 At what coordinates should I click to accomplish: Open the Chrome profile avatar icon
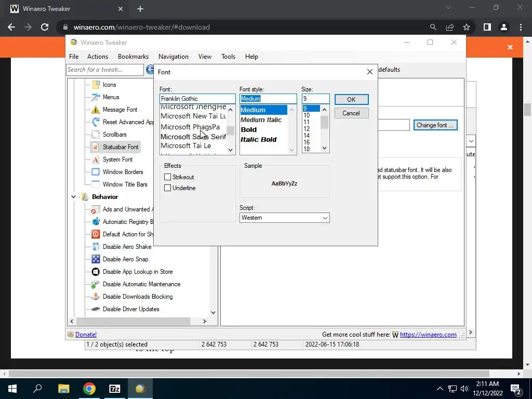coord(504,27)
